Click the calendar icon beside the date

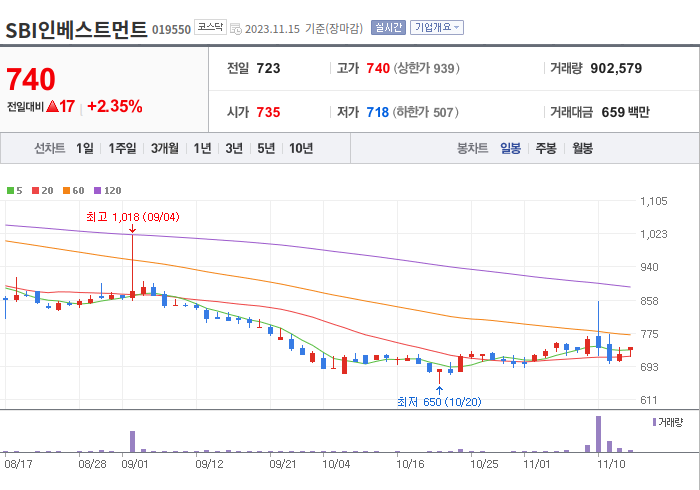[x=236, y=29]
